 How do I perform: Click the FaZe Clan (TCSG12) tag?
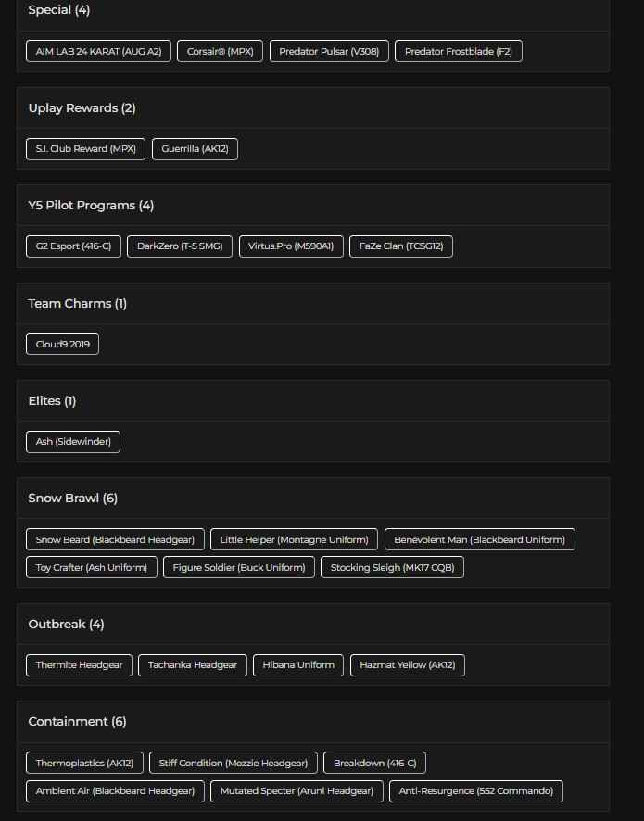[x=401, y=246]
